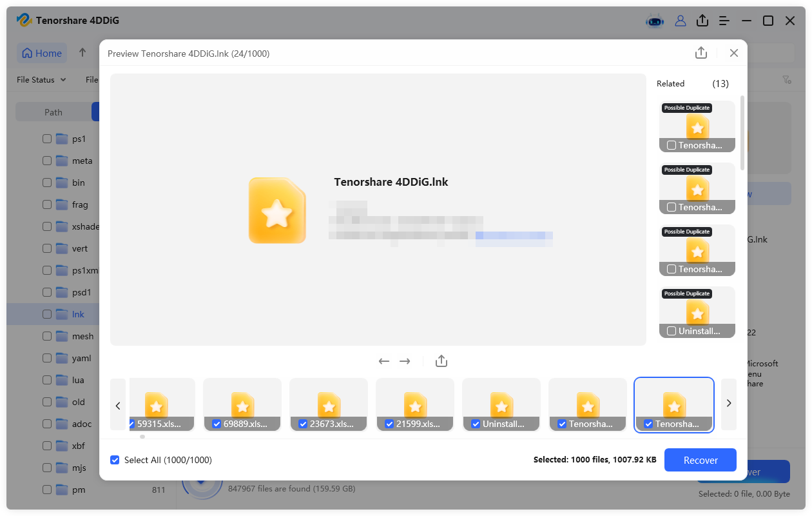Click the filter funnel icon
Image resolution: width=812 pixels, height=516 pixels.
[x=787, y=80]
